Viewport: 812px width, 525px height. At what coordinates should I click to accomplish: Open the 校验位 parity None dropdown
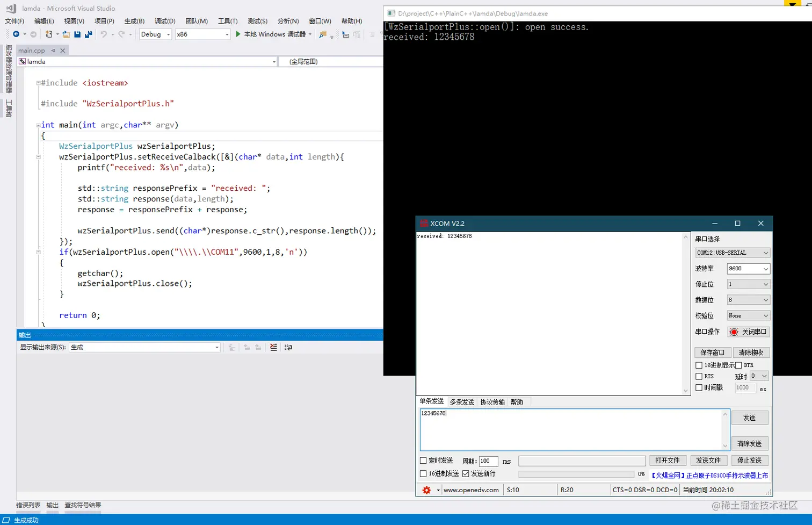(749, 316)
